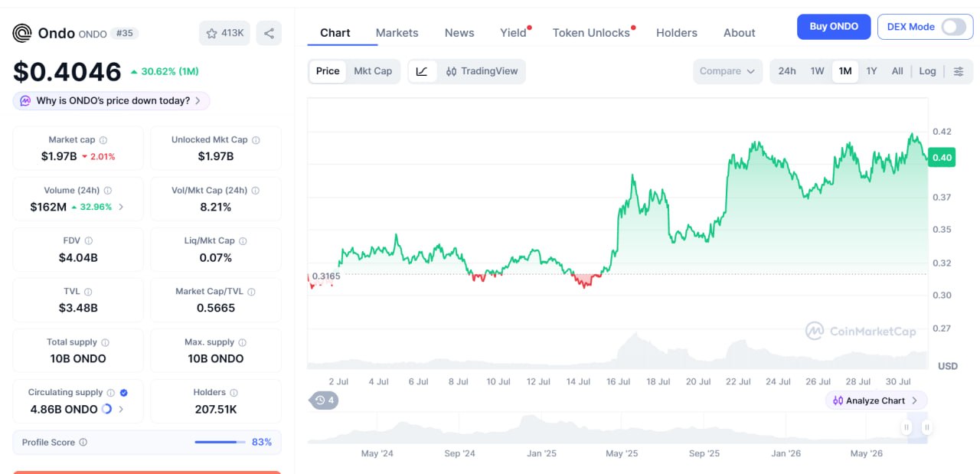980x474 pixels.
Task: Click the right handle of range slider
Action: tap(926, 427)
